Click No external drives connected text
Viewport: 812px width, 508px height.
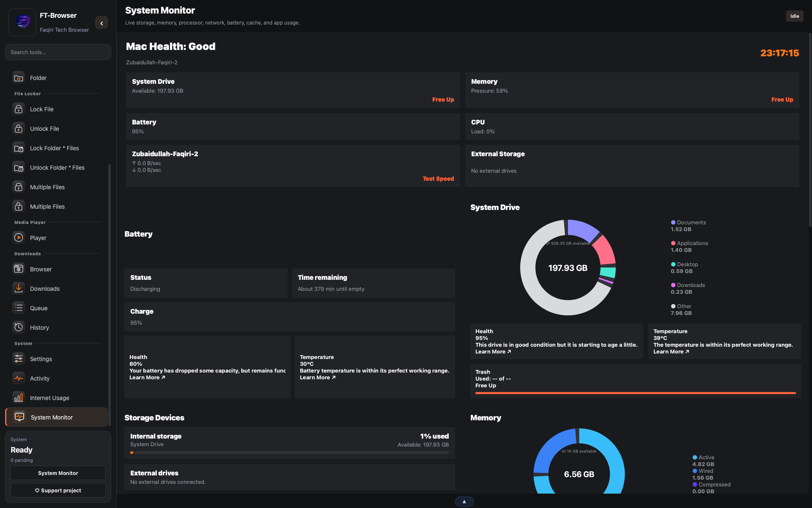(x=168, y=482)
